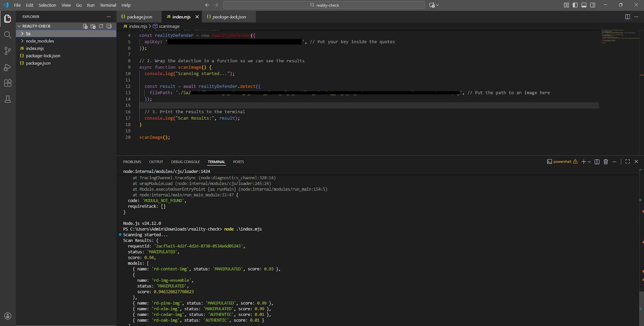Screen dimensions: 644x326
Task: Open the Extensions view
Action: (x=8, y=83)
